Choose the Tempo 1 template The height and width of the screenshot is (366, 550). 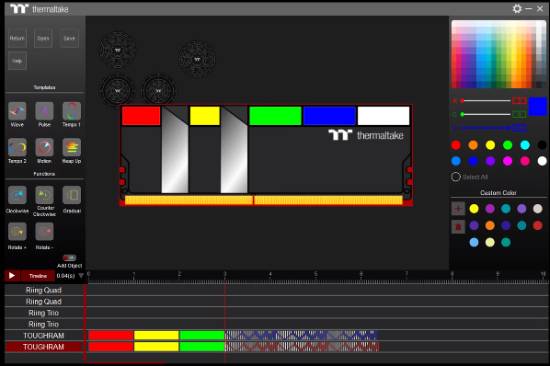(72, 111)
